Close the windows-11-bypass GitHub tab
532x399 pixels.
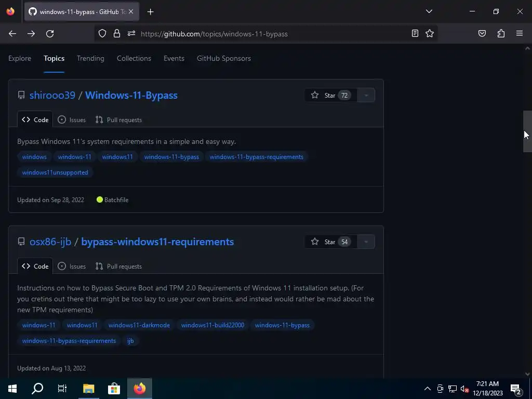pyautogui.click(x=131, y=11)
